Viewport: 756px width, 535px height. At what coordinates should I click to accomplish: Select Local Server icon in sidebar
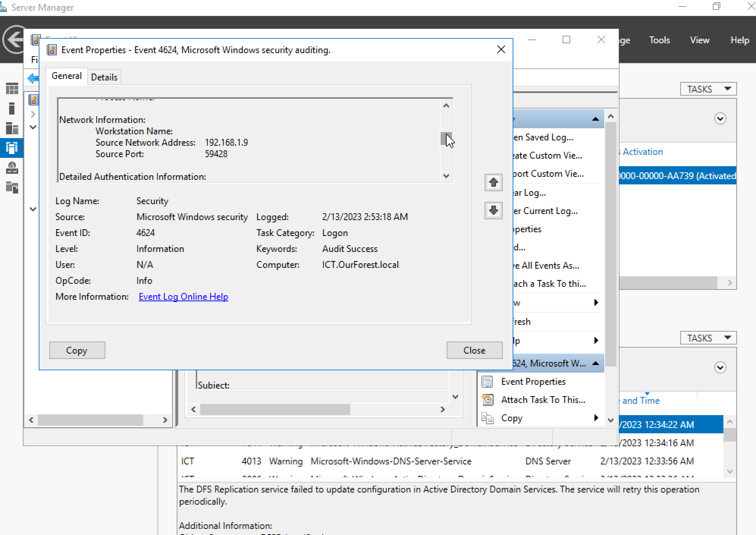pos(12,109)
